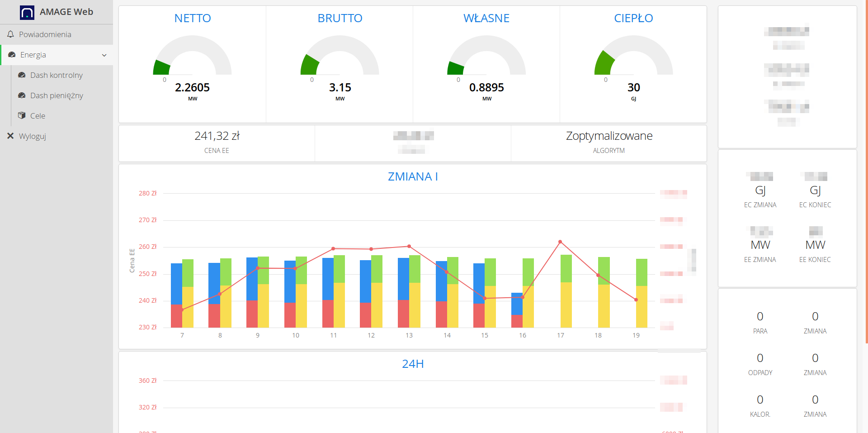Open Powiadomienia in the sidebar

click(x=45, y=34)
